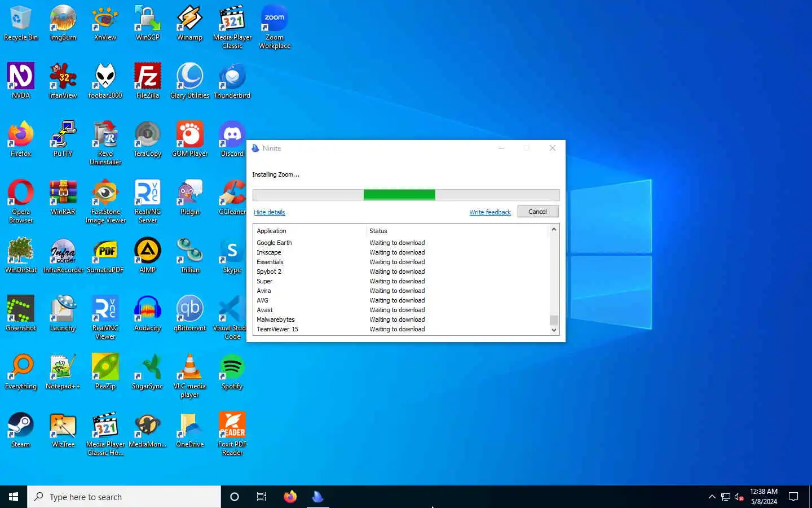Select the Malwarebytes list row
The image size is (812, 508).
click(401, 319)
